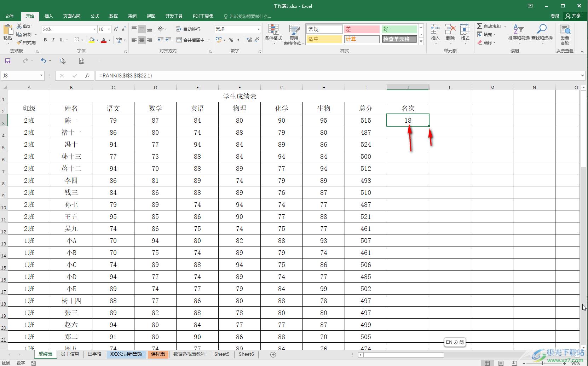Viewport: 588px width, 366px height.
Task: Click the Print Preview magnifier icon
Action: pos(81,61)
